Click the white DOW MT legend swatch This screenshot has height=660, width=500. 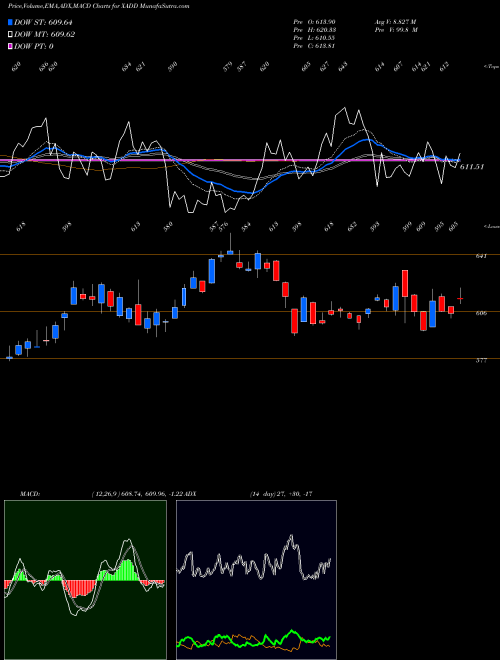pos(10,34)
